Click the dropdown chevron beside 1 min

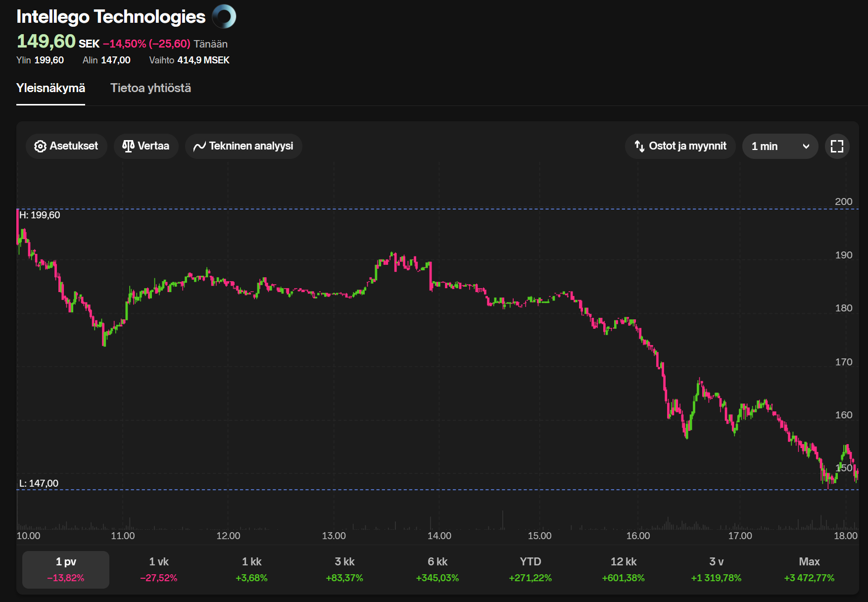pos(806,146)
